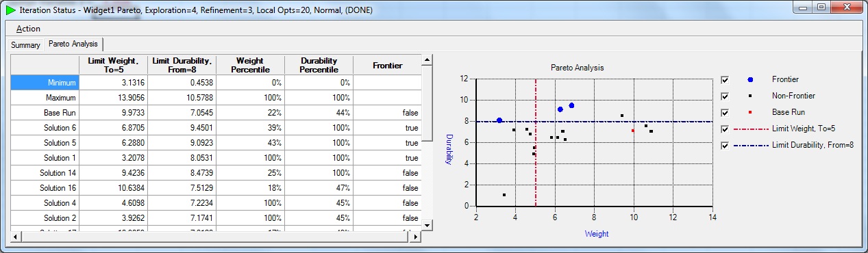The width and height of the screenshot is (868, 253).
Task: Close the Iteration Status window
Action: point(847,8)
